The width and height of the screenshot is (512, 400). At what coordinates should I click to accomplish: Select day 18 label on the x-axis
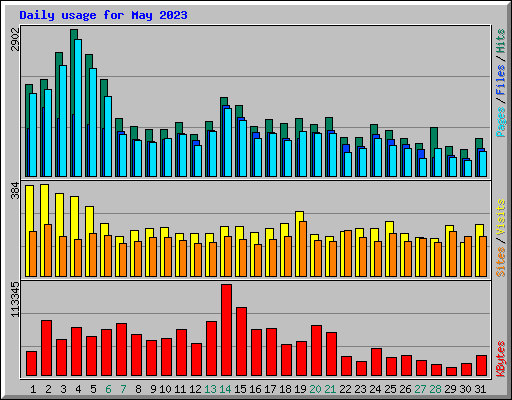tap(285, 389)
